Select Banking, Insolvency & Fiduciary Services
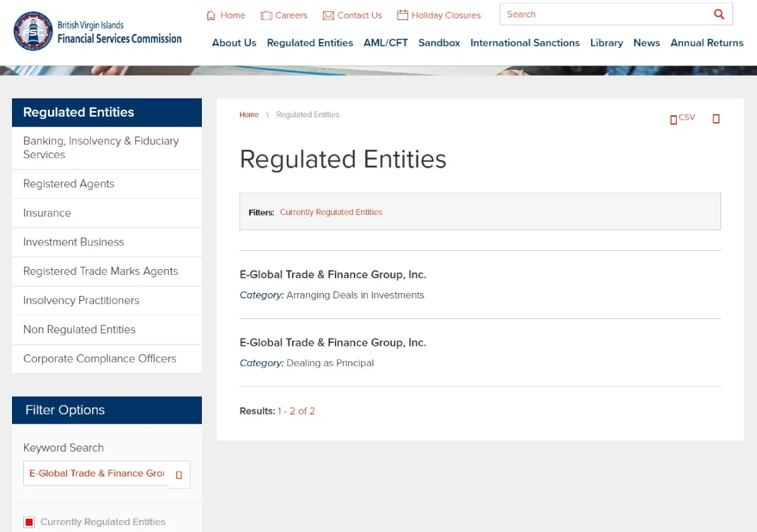 (x=107, y=147)
